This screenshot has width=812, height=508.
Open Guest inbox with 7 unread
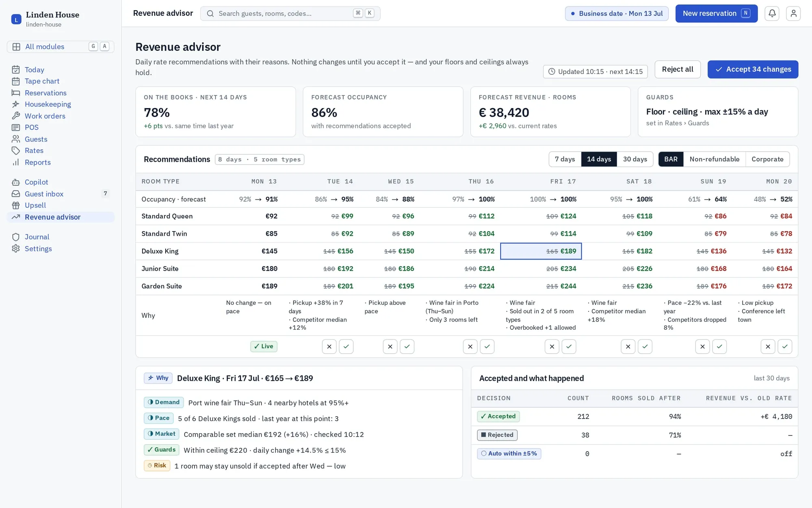(x=60, y=194)
